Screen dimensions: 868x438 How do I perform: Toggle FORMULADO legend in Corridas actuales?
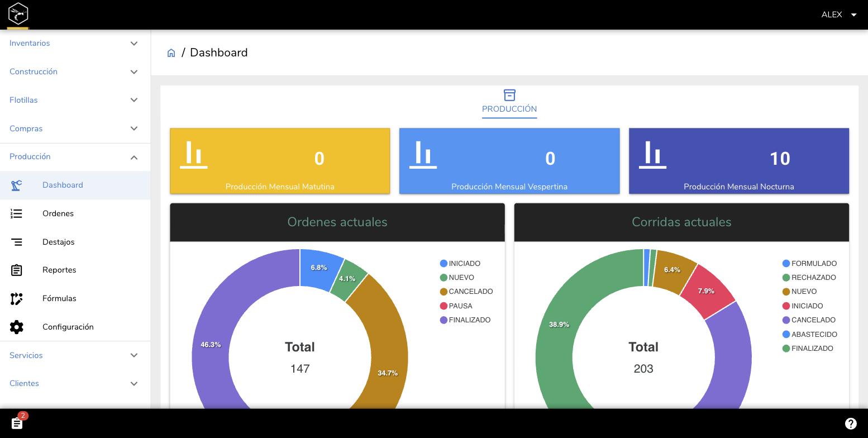pyautogui.click(x=809, y=264)
